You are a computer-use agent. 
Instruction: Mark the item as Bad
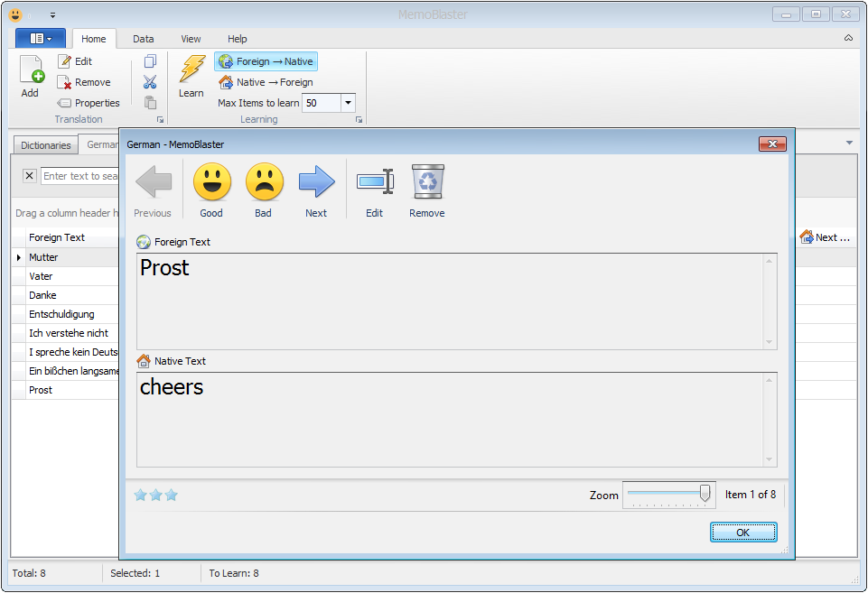(264, 190)
